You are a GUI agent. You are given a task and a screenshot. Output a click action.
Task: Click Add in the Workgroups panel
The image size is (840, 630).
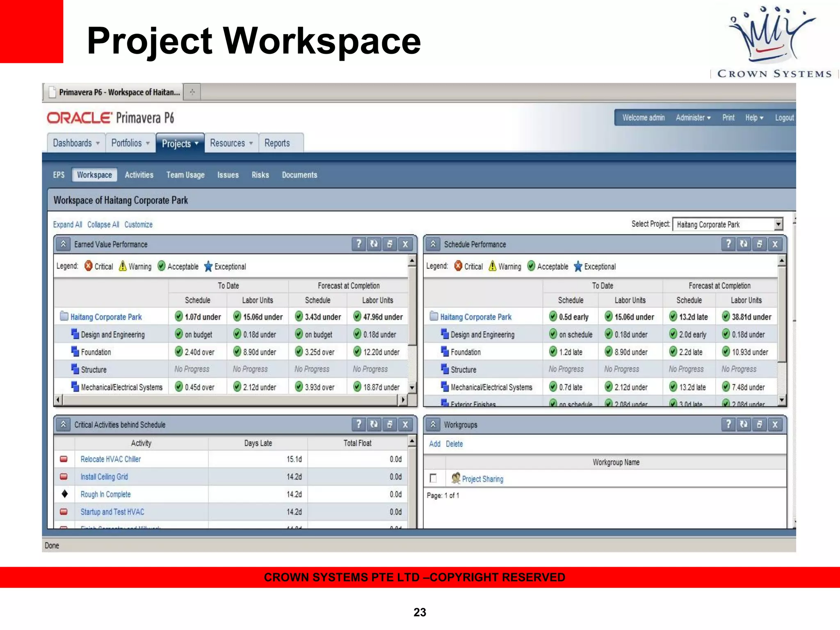point(434,444)
